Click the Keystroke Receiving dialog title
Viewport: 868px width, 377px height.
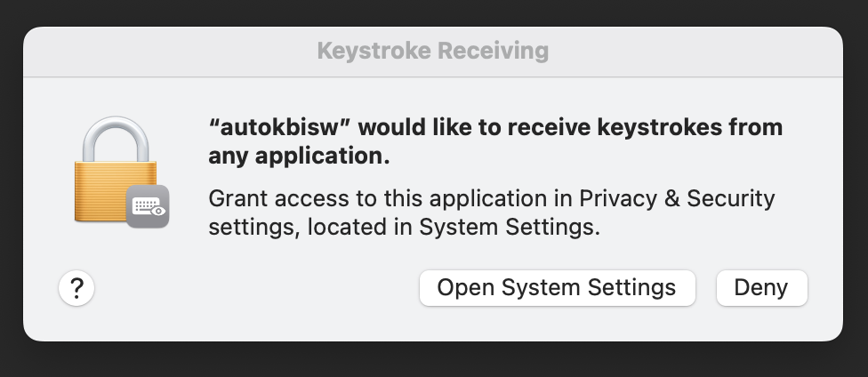(433, 51)
